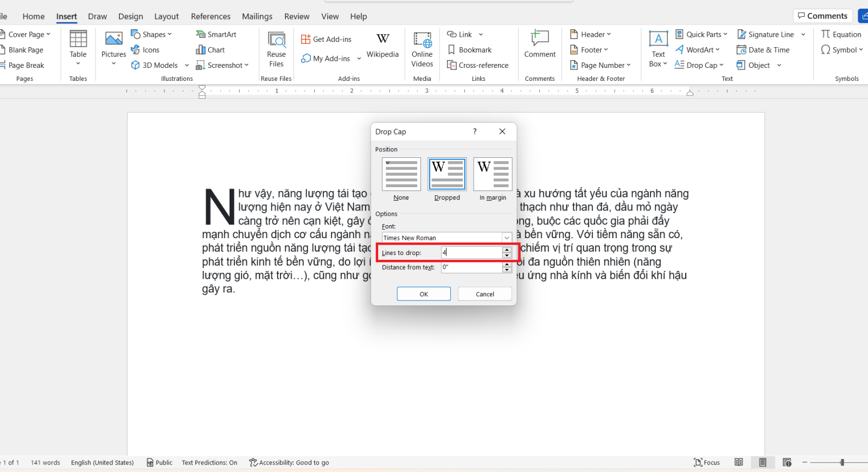Insert Icons from the Illustrations group
The width and height of the screenshot is (868, 472).
click(145, 50)
